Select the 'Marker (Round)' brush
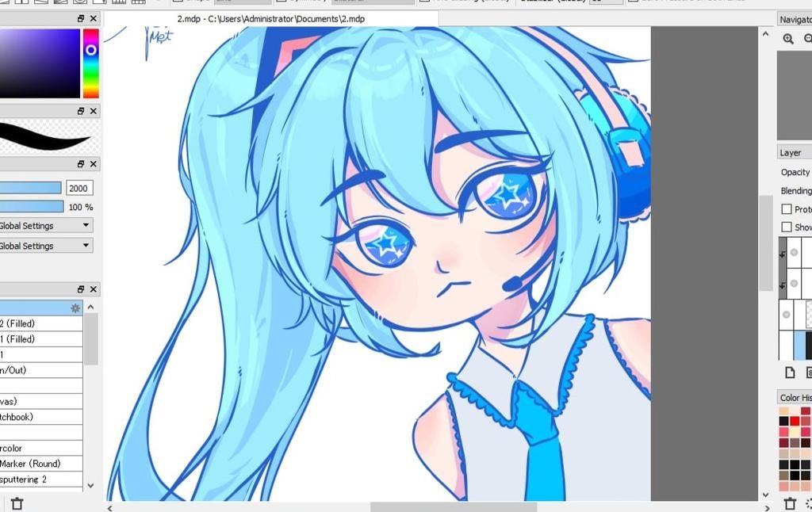 (41, 464)
